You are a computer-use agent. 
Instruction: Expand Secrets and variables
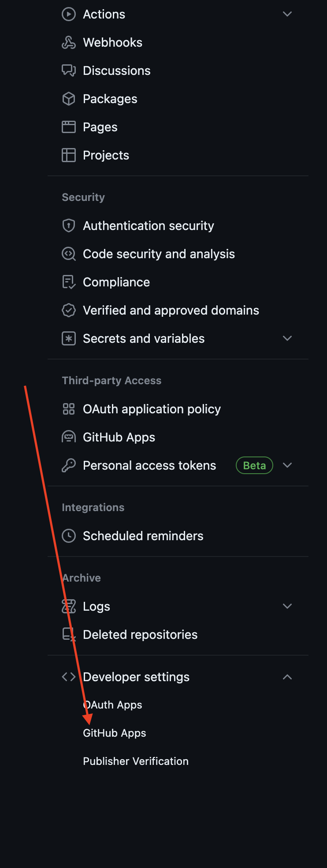pyautogui.click(x=287, y=338)
